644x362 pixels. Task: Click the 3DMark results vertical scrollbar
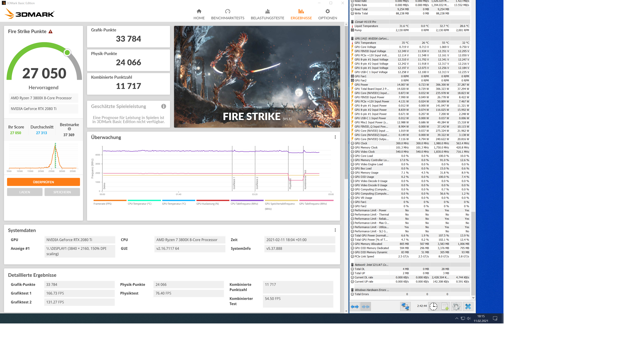[346, 102]
